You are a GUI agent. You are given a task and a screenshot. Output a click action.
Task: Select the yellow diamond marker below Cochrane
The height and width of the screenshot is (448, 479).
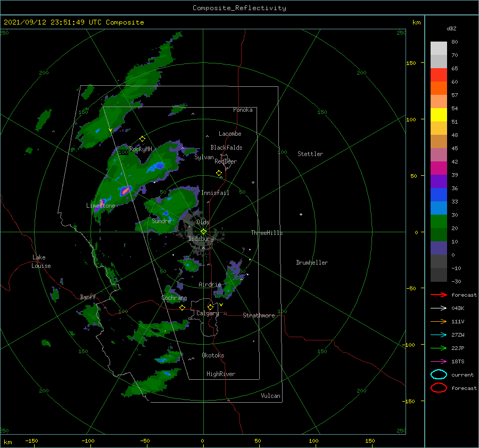point(183,308)
